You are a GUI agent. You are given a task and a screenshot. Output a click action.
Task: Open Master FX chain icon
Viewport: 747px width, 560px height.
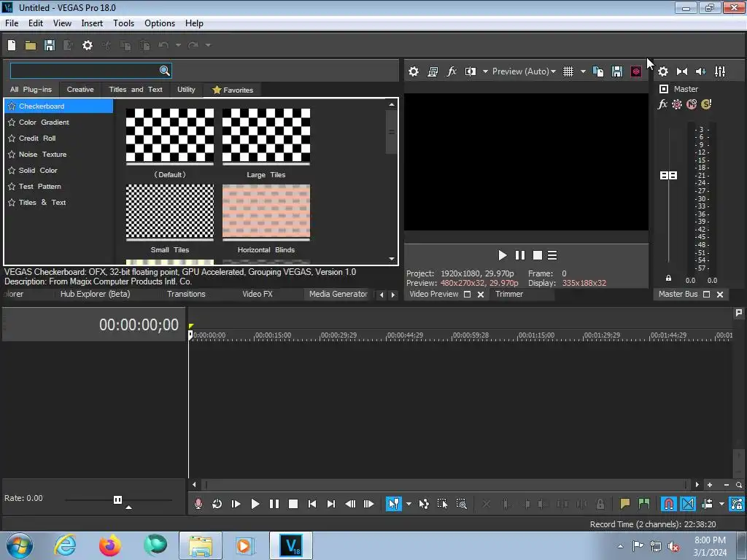click(x=662, y=104)
